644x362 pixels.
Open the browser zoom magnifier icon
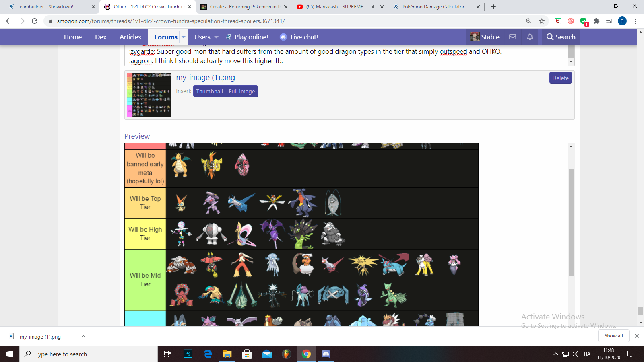(x=529, y=21)
